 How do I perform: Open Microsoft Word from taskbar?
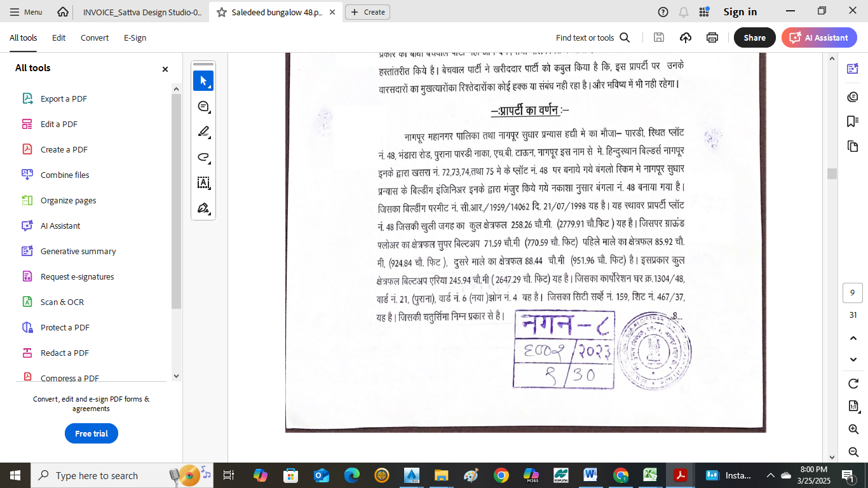tap(590, 475)
